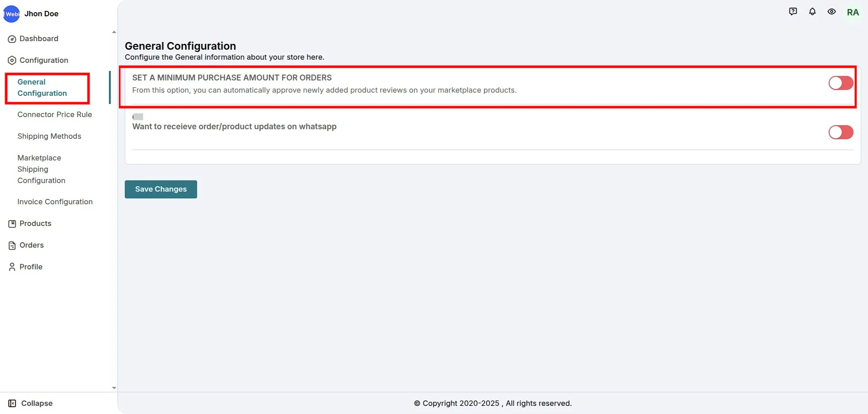Open Connector Price Rule menu item
Image resolution: width=868 pixels, height=414 pixels.
point(55,115)
